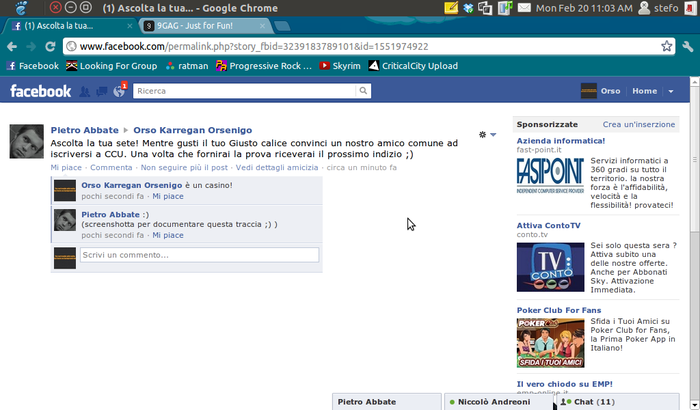Click the facebook logo
Viewport: 700px width, 410px height.
(40, 91)
